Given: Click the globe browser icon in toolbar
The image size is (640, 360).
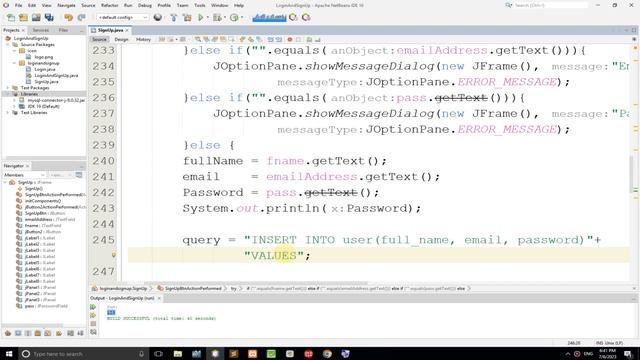Looking at the screenshot, I should pos(158,18).
